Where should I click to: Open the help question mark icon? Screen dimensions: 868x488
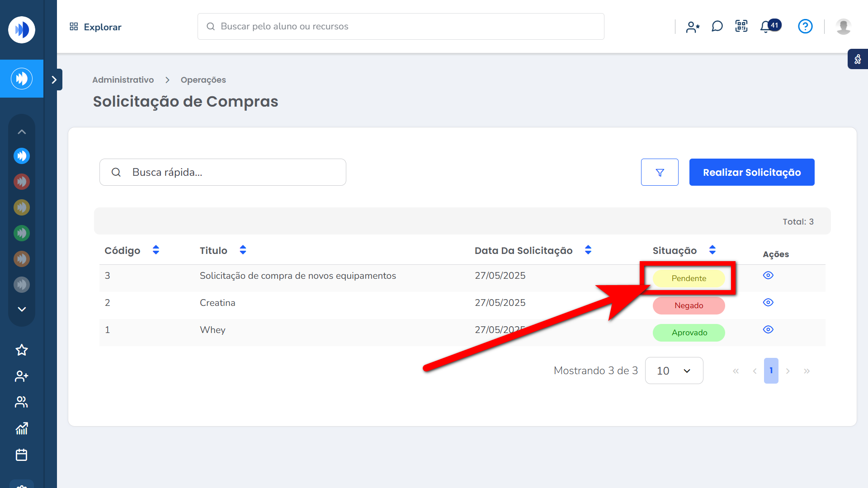point(805,27)
